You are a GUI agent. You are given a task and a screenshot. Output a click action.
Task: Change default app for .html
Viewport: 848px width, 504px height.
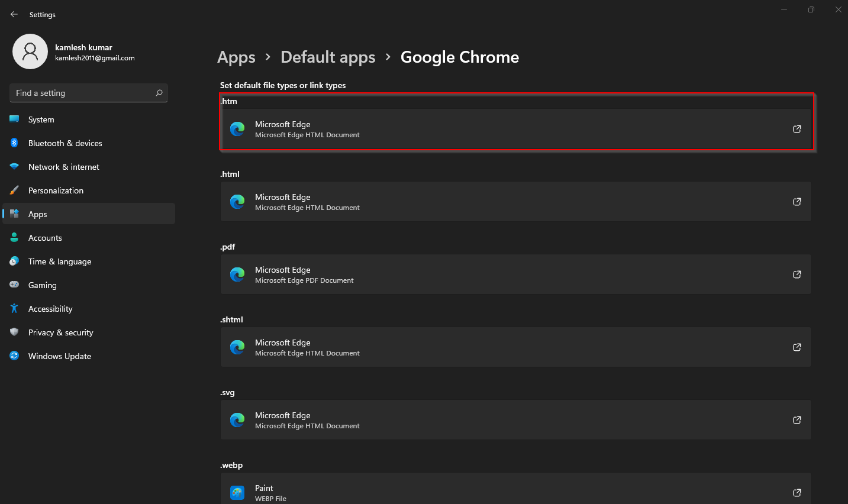516,202
